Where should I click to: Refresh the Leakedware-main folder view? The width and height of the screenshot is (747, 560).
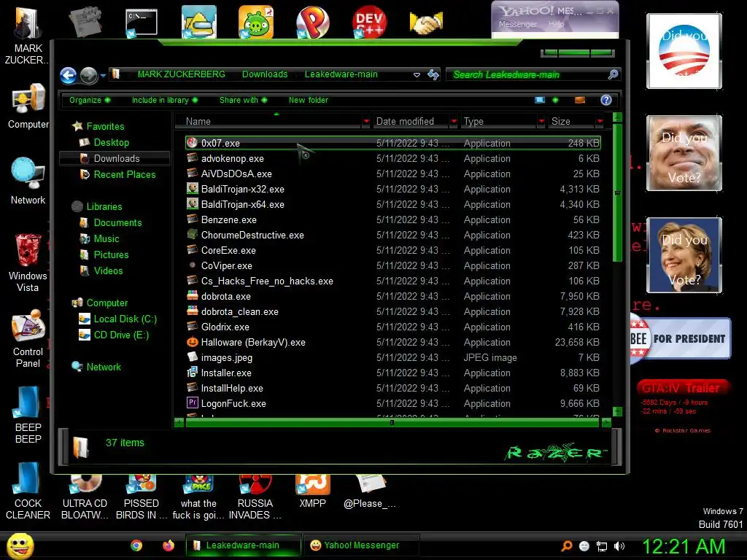(x=433, y=75)
